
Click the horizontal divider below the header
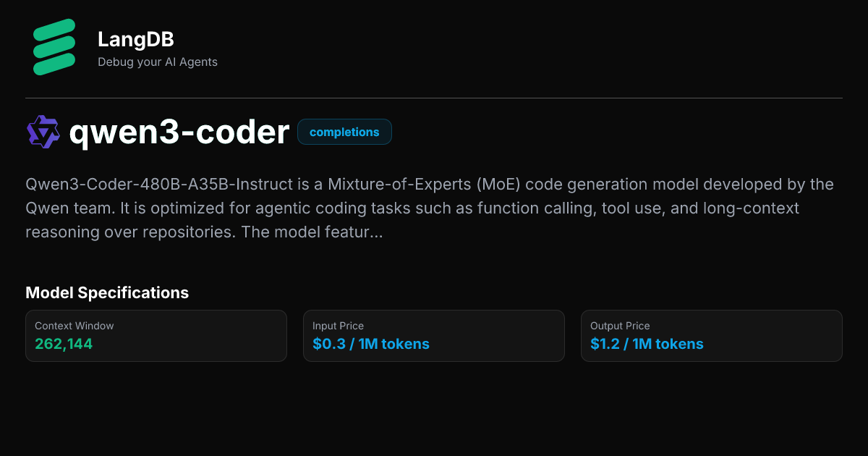[x=434, y=98]
